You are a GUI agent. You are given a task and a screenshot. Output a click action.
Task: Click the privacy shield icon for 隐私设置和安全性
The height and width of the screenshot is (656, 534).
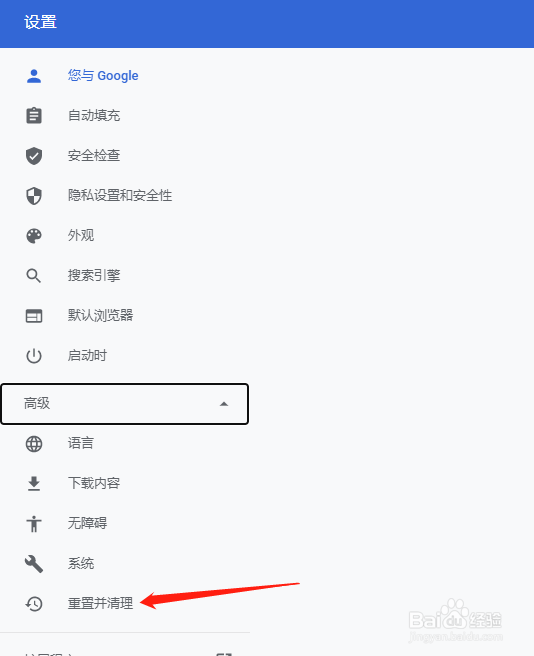(x=34, y=195)
